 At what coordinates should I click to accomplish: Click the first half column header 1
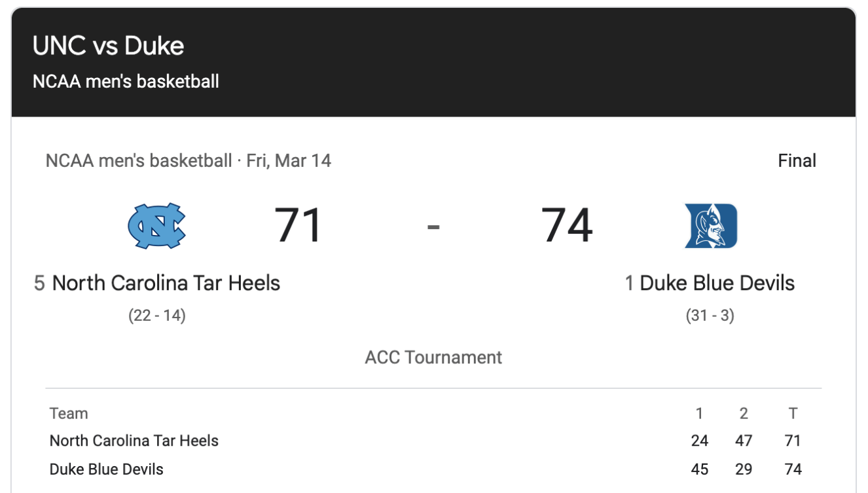pos(699,414)
